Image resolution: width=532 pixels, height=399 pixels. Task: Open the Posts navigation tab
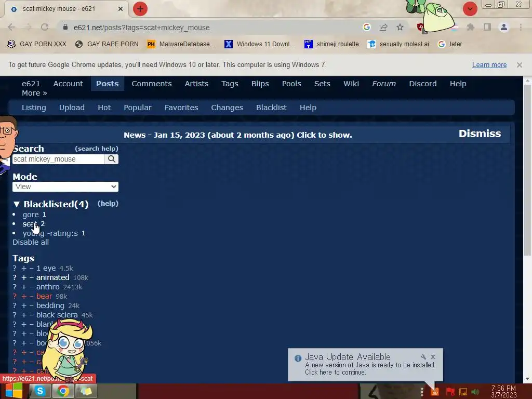click(107, 84)
